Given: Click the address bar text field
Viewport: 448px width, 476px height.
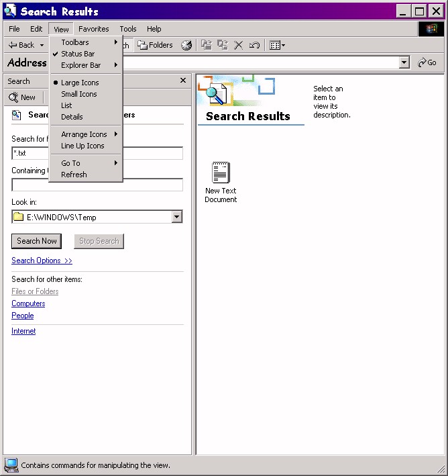Looking at the screenshot, I should (261, 62).
